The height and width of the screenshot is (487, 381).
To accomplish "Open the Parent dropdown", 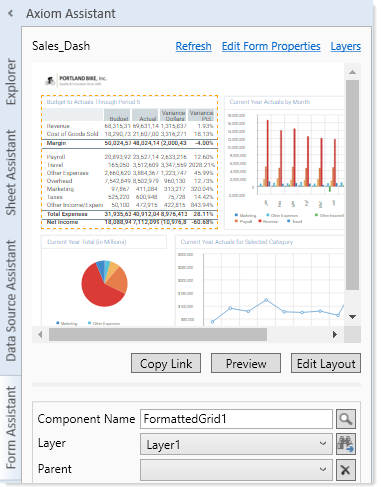I will tap(236, 470).
